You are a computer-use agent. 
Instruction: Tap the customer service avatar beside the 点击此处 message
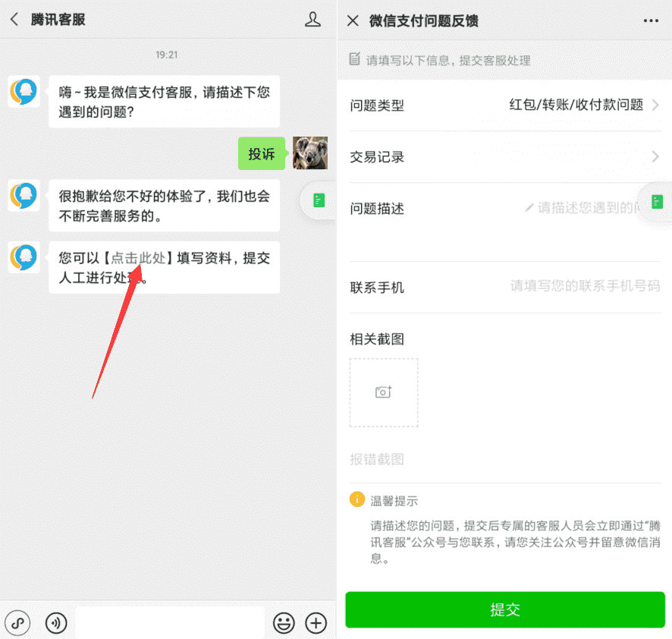pos(24,257)
